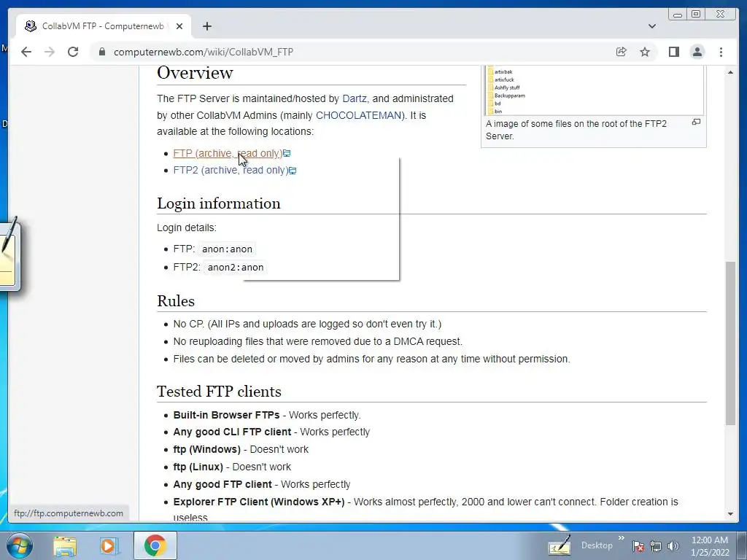Click the scrollbar down arrow
The width and height of the screenshot is (747, 560).
730,514
